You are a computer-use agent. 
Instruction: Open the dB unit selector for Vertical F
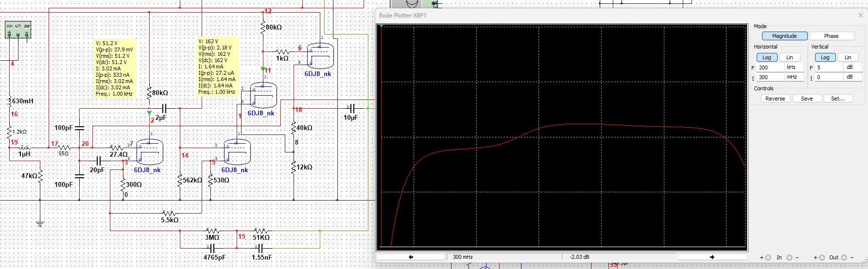point(852,67)
